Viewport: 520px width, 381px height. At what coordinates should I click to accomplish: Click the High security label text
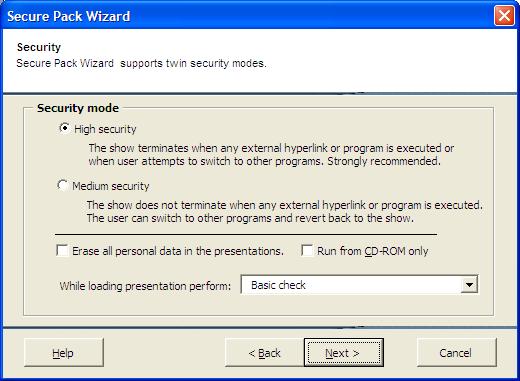pyautogui.click(x=105, y=129)
